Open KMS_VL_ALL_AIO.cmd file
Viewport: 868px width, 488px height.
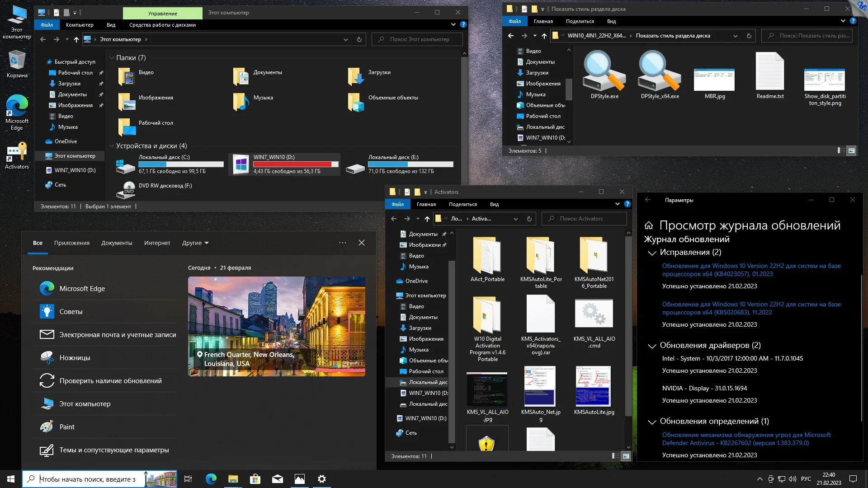pyautogui.click(x=594, y=314)
